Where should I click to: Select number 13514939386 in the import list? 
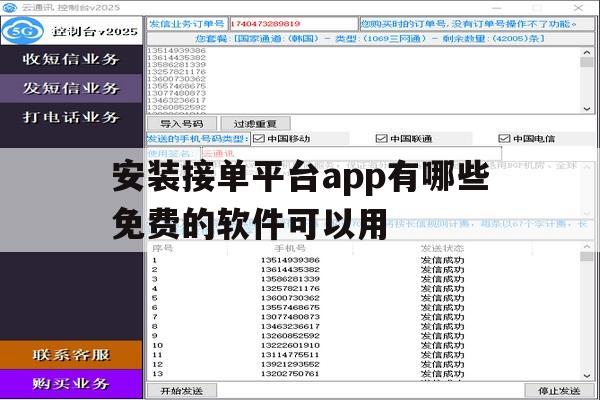(x=176, y=51)
